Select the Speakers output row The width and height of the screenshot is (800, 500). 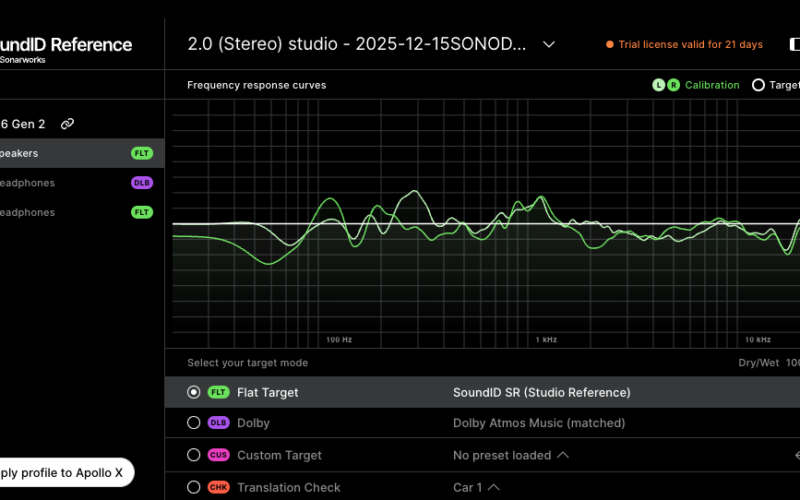point(82,153)
